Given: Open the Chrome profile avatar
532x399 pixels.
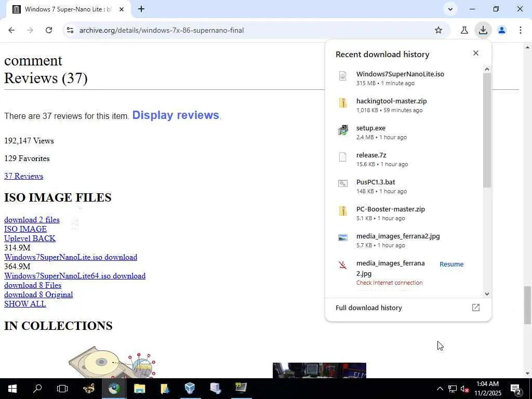Looking at the screenshot, I should [x=502, y=30].
